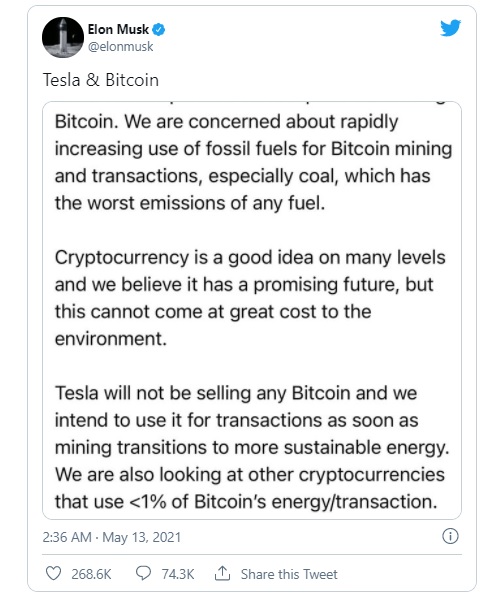Click the Tesla & Bitcoin tweet text
This screenshot has width=497, height=599.
(x=100, y=80)
